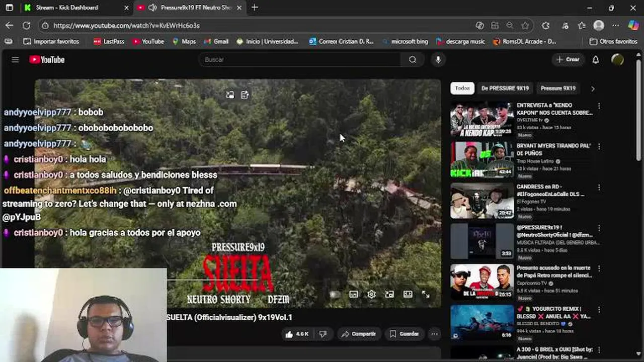This screenshot has width=644, height=362.
Task: Open options for ENTREVISTA a KENDO KAPONI video
Action: pos(599,106)
